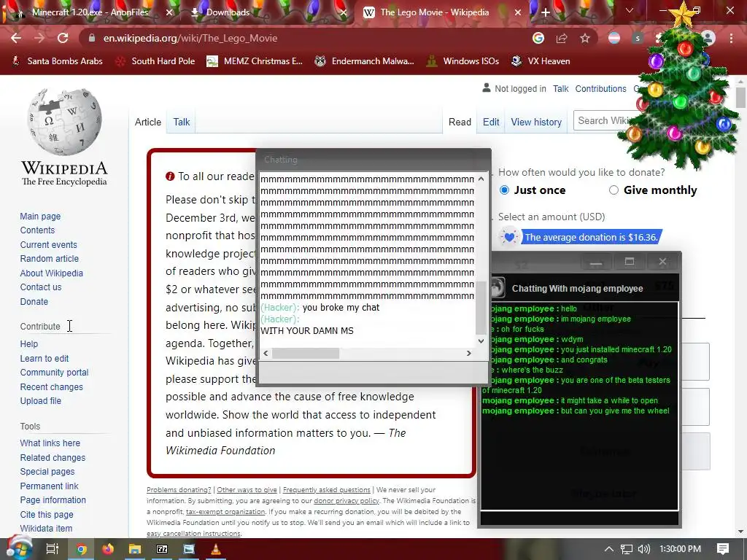The width and height of the screenshot is (747, 560).
Task: Click the Wikipedia globe logo
Action: [64, 122]
